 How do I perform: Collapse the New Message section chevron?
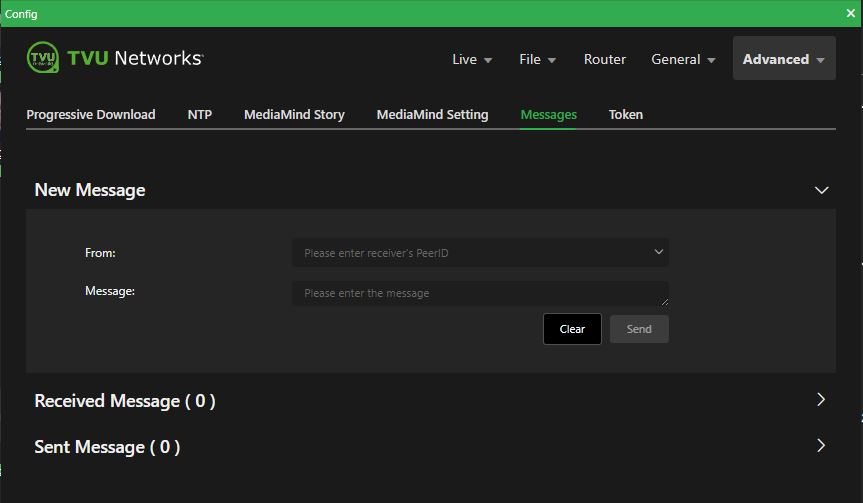[x=821, y=190]
